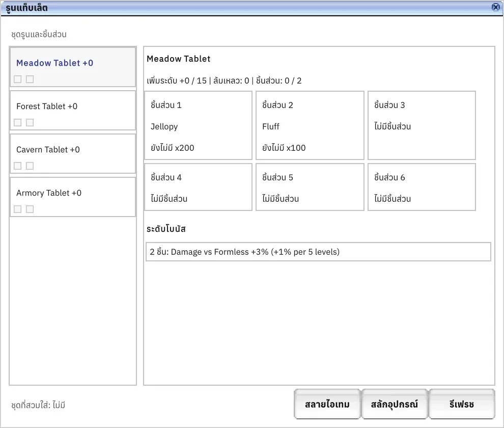Screen dimensions: 504x428
Task: Click the ชุดรูนและชิ้นส่วน label
Action: pos(39,35)
